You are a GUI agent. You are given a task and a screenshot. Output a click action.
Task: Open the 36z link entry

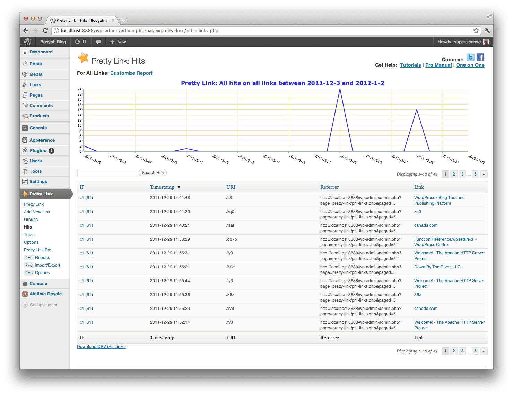click(x=418, y=295)
